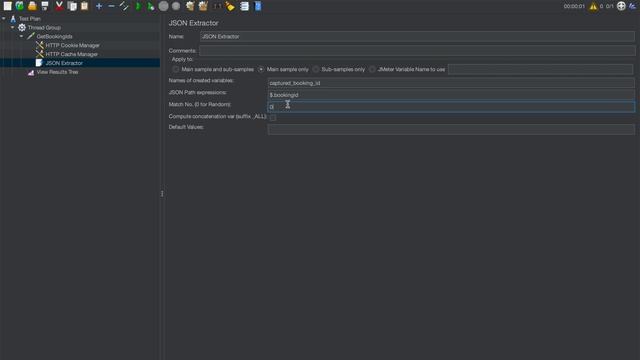
Task: Collapse the GetBookingIds sampler node
Action: click(22, 36)
